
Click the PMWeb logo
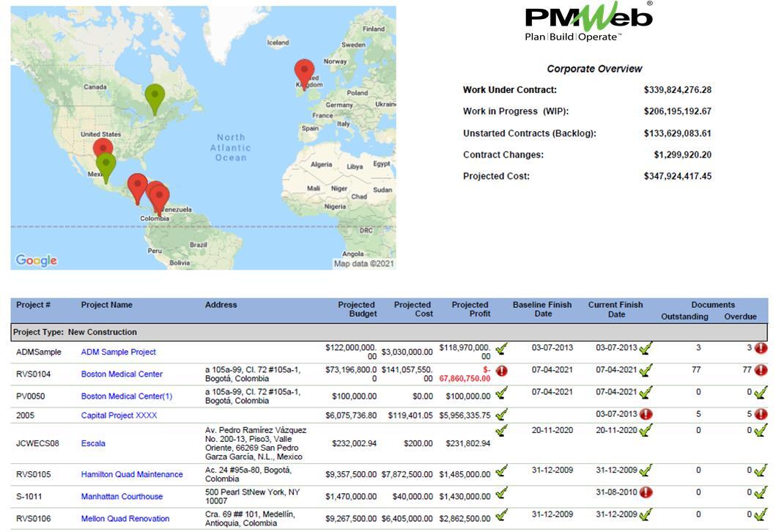pos(588,21)
